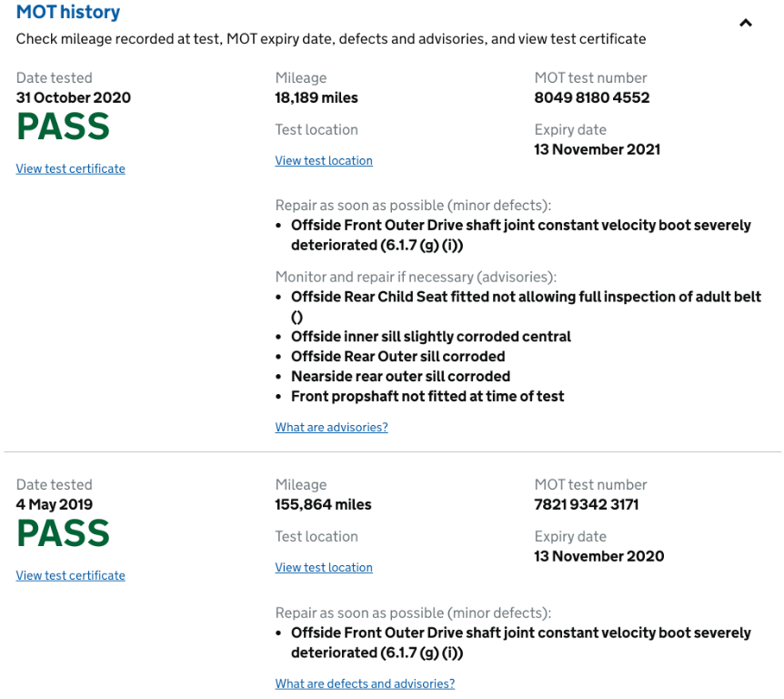Open the 'What are advisories?' link
Image resolution: width=784 pixels, height=699 pixels.
point(332,428)
